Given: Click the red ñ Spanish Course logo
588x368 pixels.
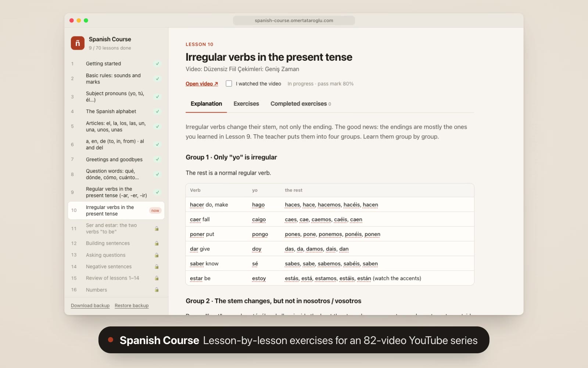Looking at the screenshot, I should click(78, 43).
